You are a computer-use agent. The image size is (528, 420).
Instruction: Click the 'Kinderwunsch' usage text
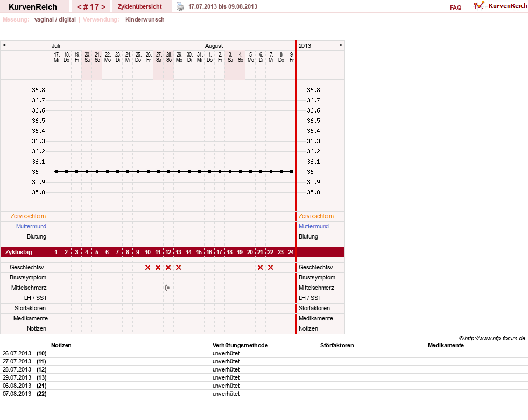(x=145, y=19)
